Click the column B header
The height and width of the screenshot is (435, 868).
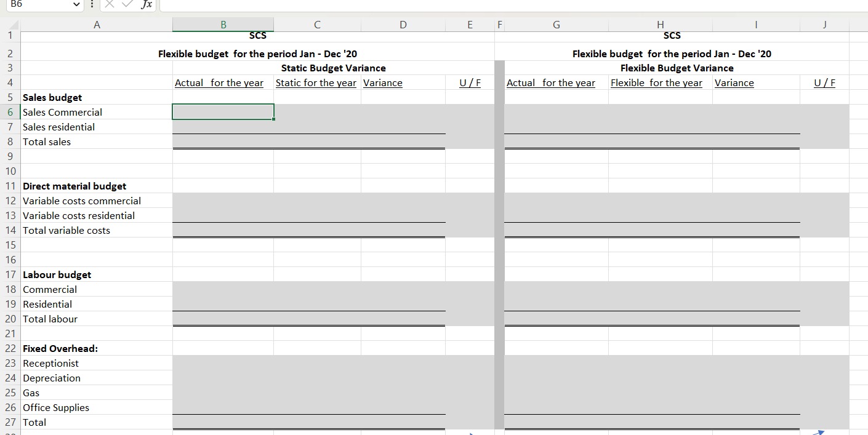coord(223,24)
